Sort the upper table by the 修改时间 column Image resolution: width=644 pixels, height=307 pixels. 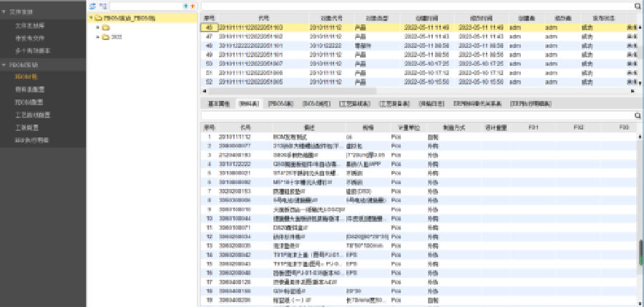pyautogui.click(x=482, y=18)
